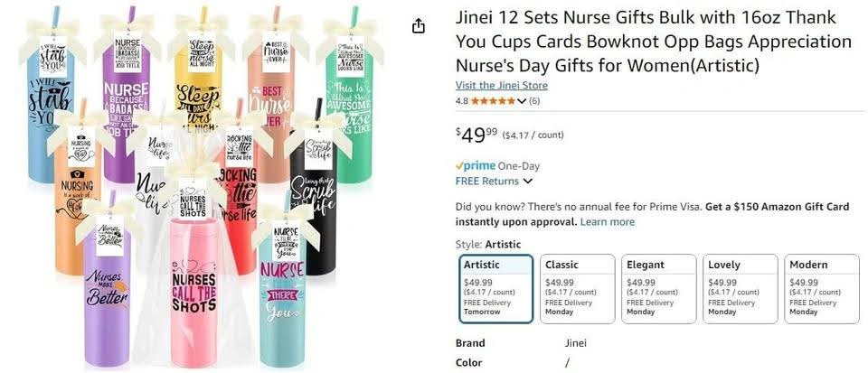
Task: Click the share icon beside product image
Action: [418, 26]
